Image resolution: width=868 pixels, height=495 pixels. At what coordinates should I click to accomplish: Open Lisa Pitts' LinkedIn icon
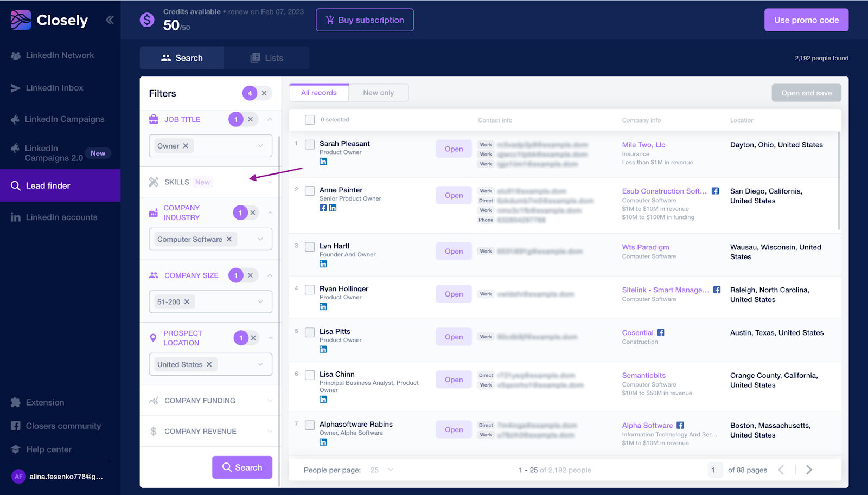[323, 350]
